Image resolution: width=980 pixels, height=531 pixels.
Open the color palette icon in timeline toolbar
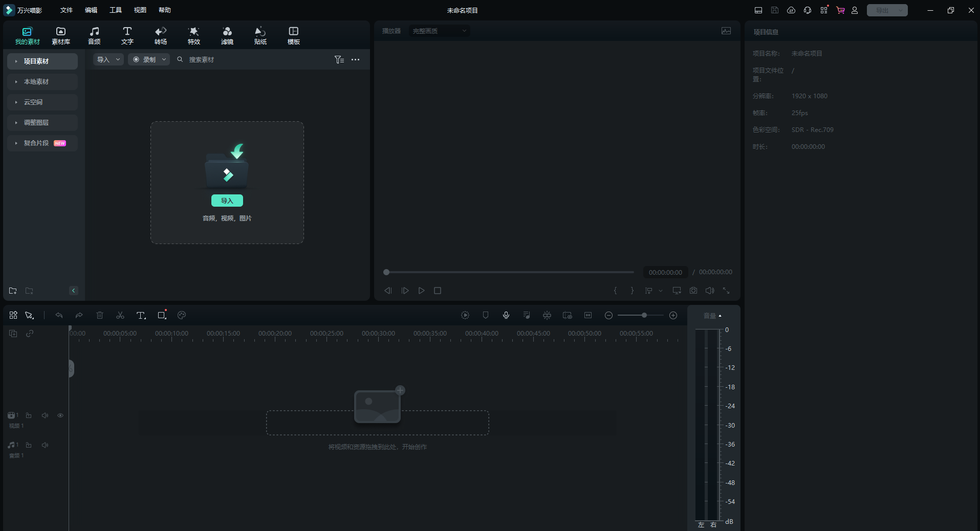(182, 316)
